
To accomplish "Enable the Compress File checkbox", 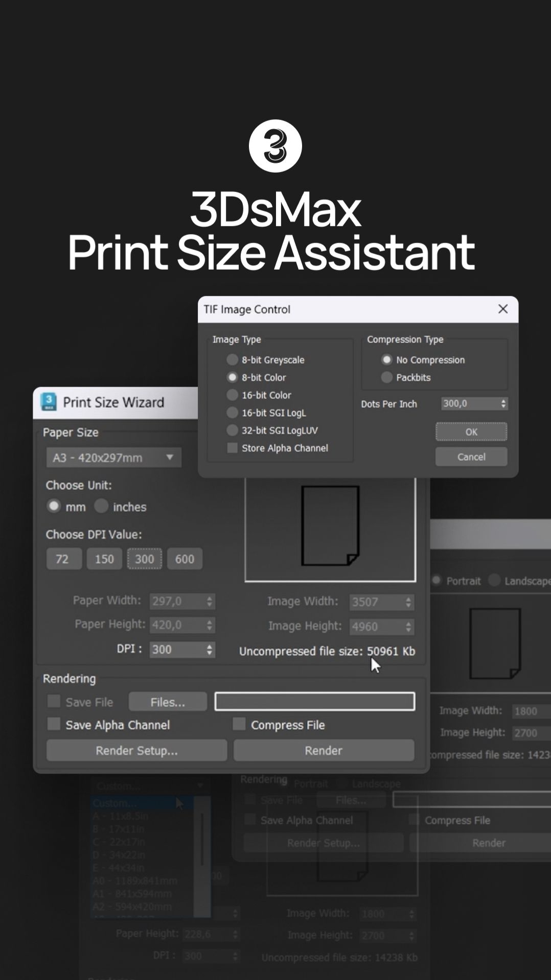I will (x=239, y=724).
